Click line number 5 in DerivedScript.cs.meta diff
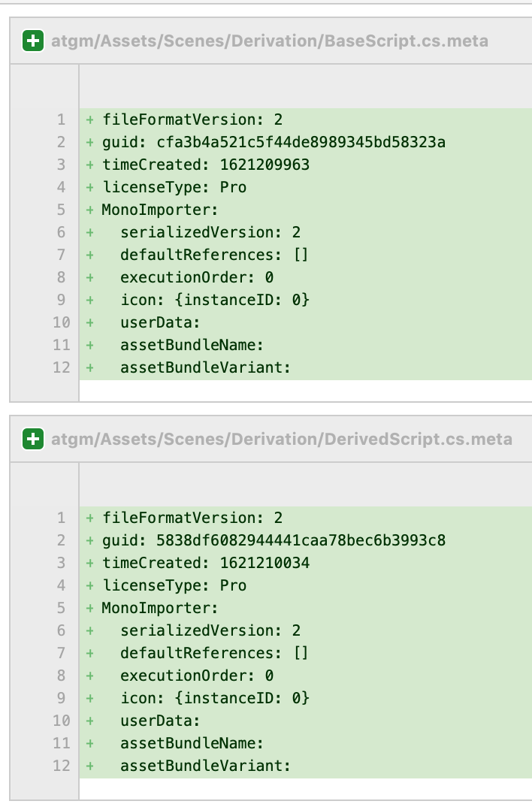The width and height of the screenshot is (532, 804). click(x=61, y=608)
